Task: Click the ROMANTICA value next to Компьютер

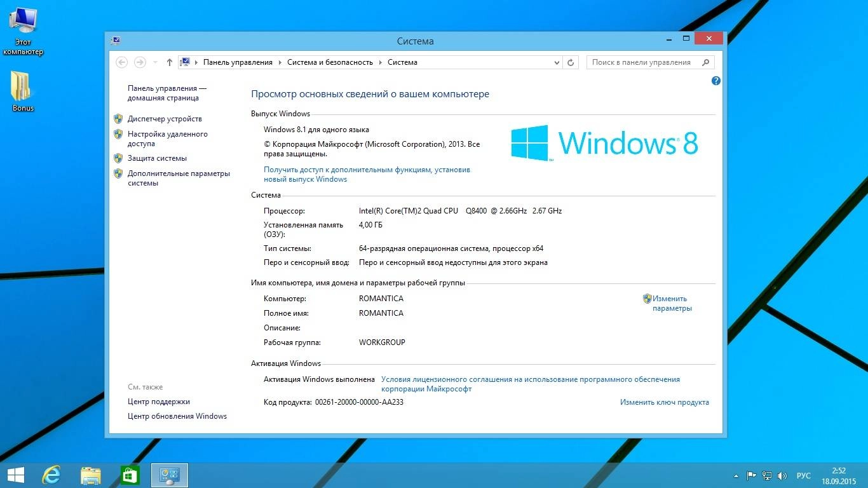Action: (x=381, y=299)
